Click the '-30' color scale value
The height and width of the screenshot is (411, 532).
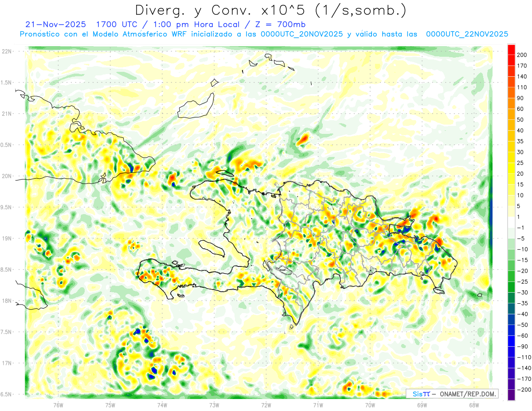tap(523, 293)
